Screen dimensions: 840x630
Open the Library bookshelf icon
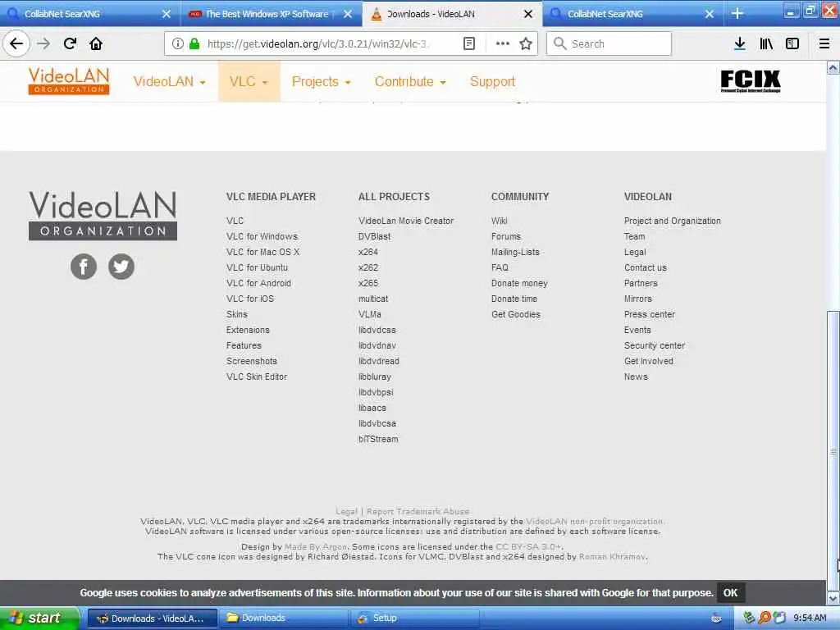pyautogui.click(x=766, y=43)
